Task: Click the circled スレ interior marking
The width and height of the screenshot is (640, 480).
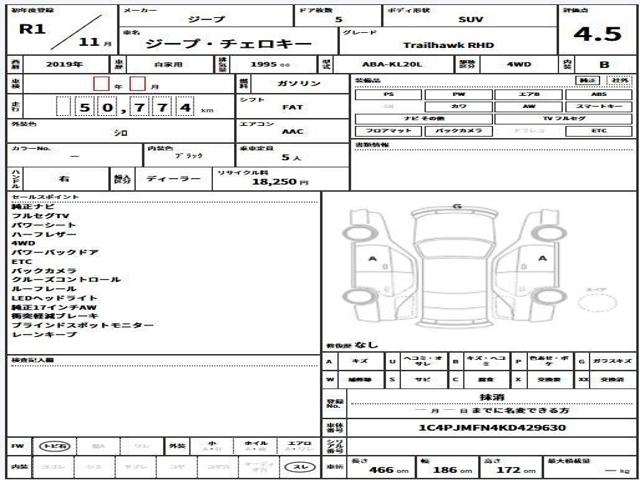Action: point(301,467)
